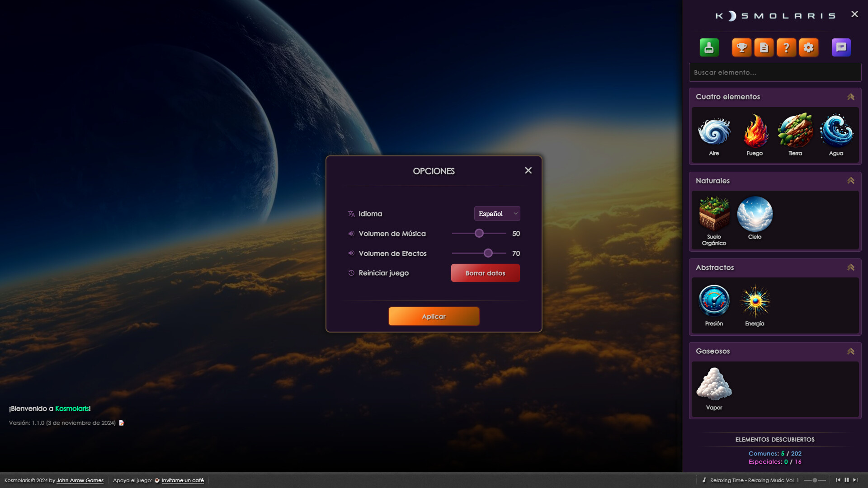Click the question mark help icon
868x488 pixels.
[x=786, y=47]
